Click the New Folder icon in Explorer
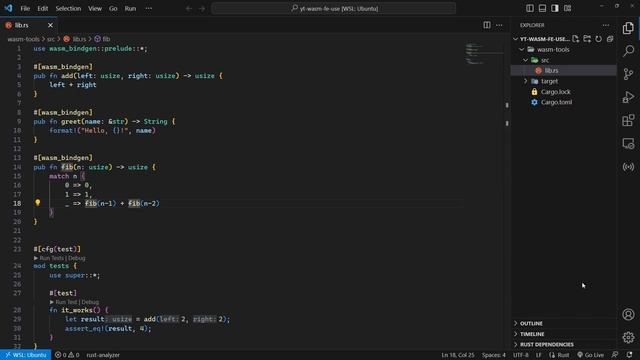This screenshot has height=360, width=640. pos(587,39)
